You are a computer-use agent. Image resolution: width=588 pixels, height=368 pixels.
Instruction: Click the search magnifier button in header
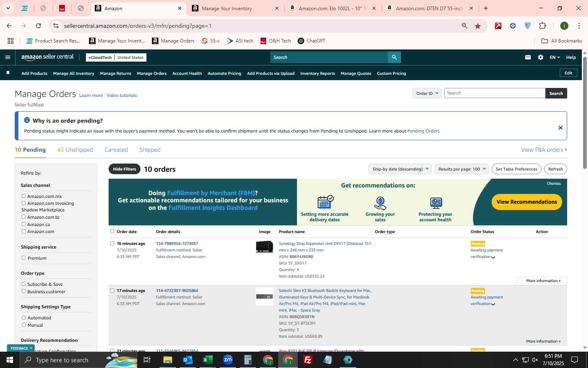pos(394,57)
